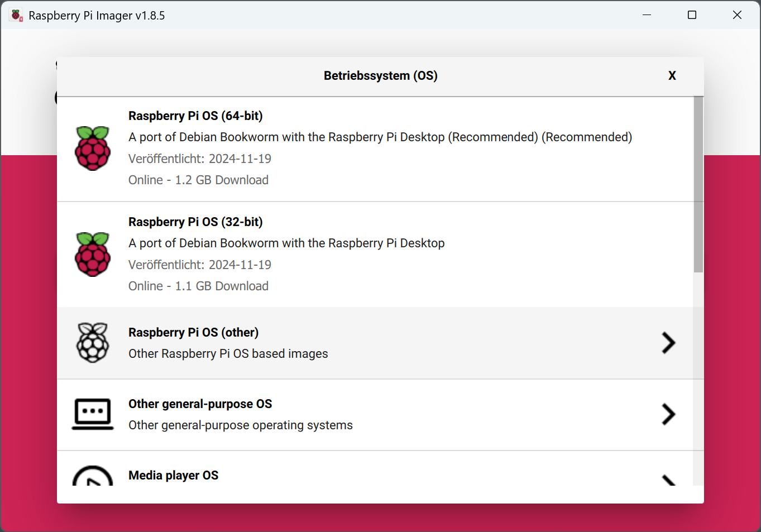The image size is (761, 532).
Task: Click the outlined raspberry icon for Raspberry Pi OS (other)
Action: click(x=93, y=342)
